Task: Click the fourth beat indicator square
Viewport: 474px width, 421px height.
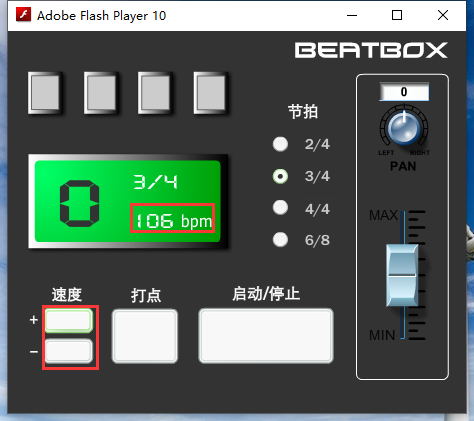Action: coord(211,93)
